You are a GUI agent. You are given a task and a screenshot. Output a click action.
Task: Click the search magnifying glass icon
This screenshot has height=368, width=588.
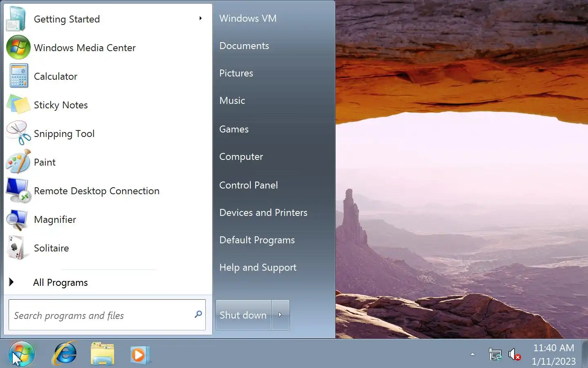(198, 314)
